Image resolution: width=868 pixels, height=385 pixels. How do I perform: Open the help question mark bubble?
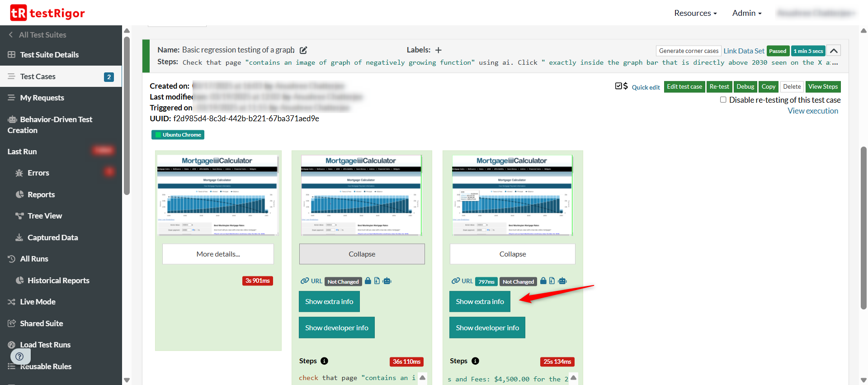tap(19, 356)
